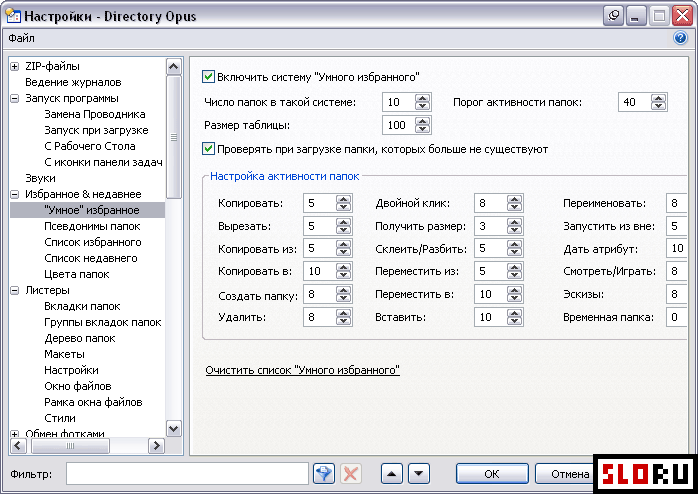Viewport: 698px width, 494px height.
Task: Select Вкладки папок tree item
Action: coord(82,307)
